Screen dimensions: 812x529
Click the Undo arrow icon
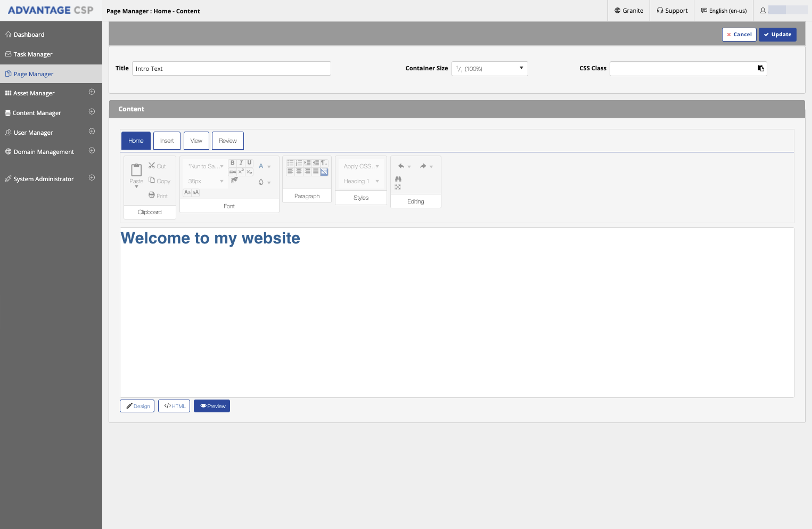coord(401,166)
